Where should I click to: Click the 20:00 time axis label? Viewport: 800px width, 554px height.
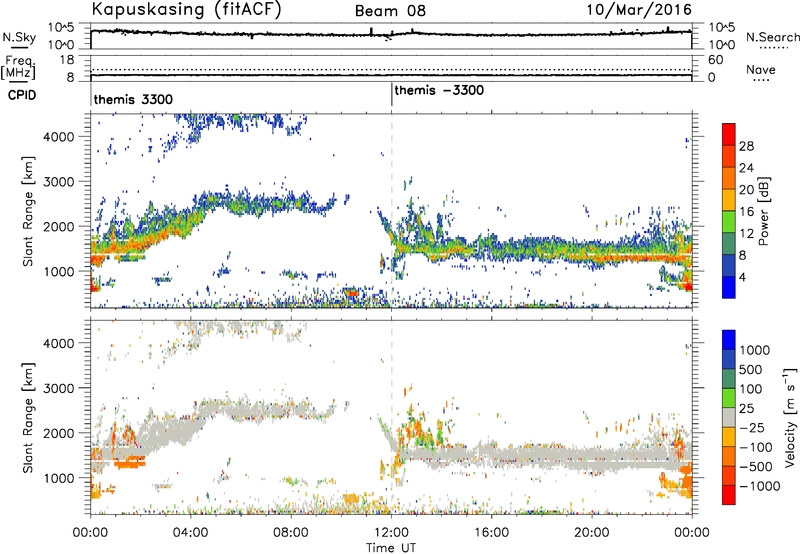[x=592, y=533]
